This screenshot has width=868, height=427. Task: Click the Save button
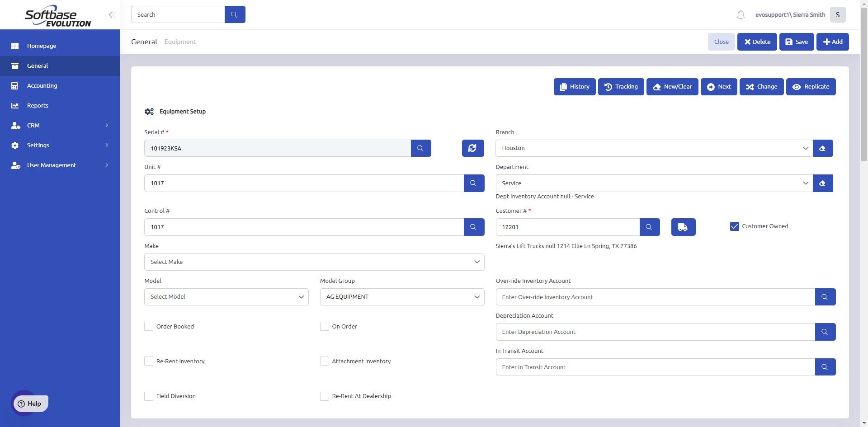(797, 42)
